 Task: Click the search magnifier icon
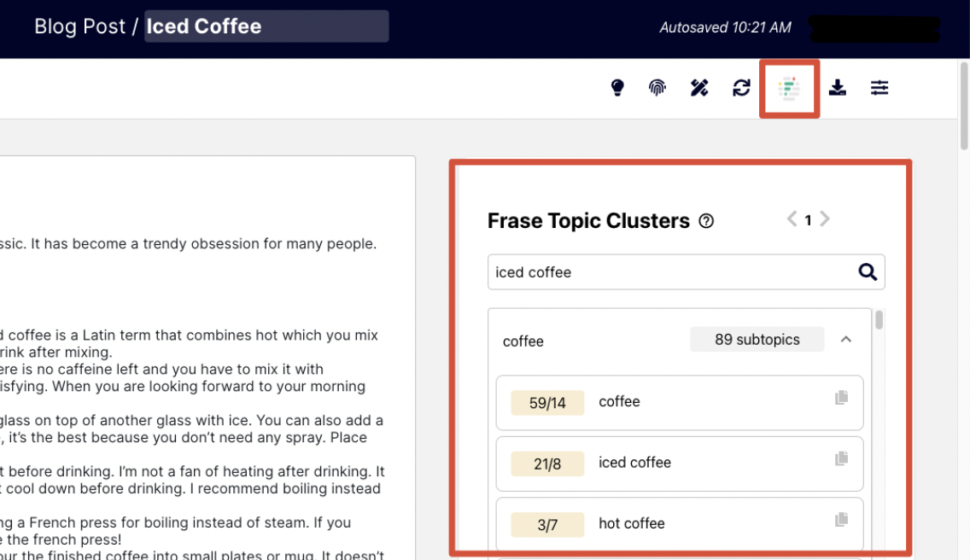(868, 271)
